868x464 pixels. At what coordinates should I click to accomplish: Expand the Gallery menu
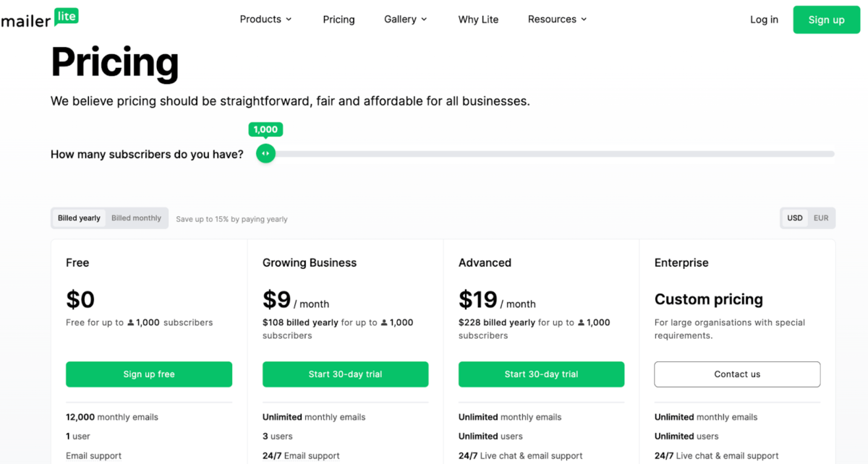405,20
